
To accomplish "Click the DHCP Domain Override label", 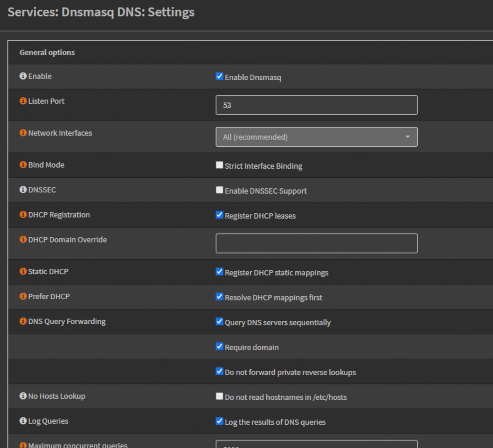I will [x=67, y=240].
